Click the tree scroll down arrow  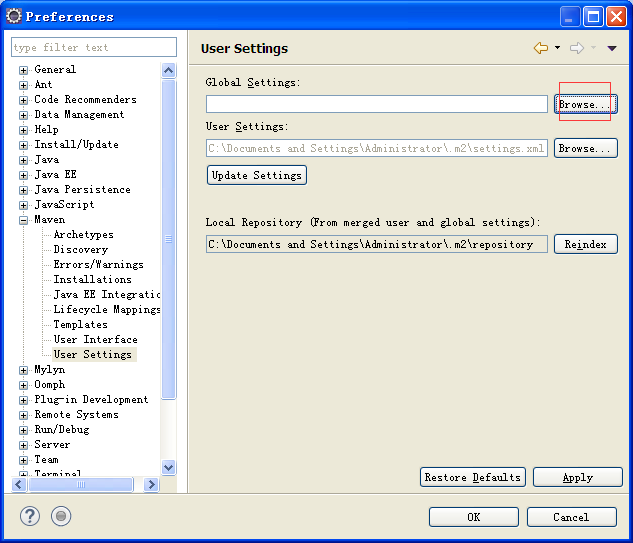coord(168,468)
